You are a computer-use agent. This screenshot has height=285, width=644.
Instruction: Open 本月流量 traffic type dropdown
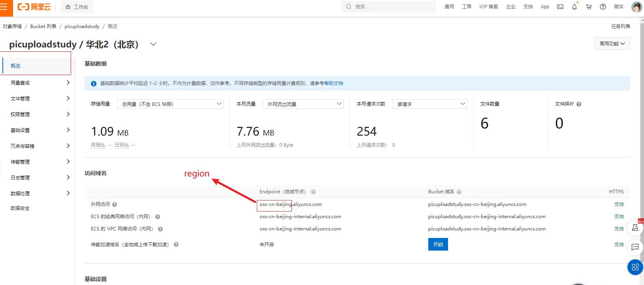coord(303,104)
